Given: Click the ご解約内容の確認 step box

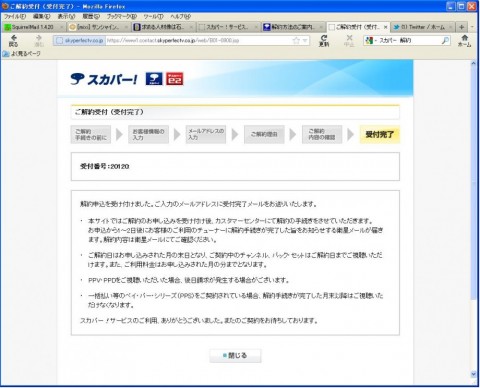Looking at the screenshot, I should click(x=322, y=135).
